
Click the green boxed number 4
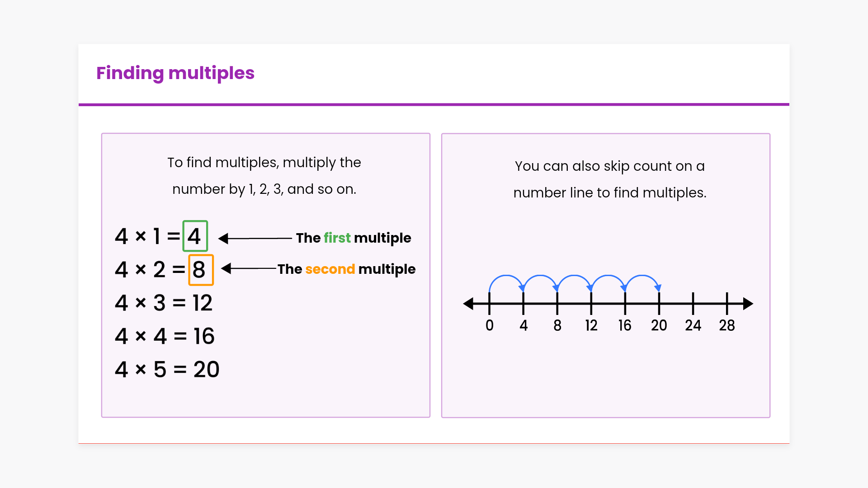click(x=195, y=236)
